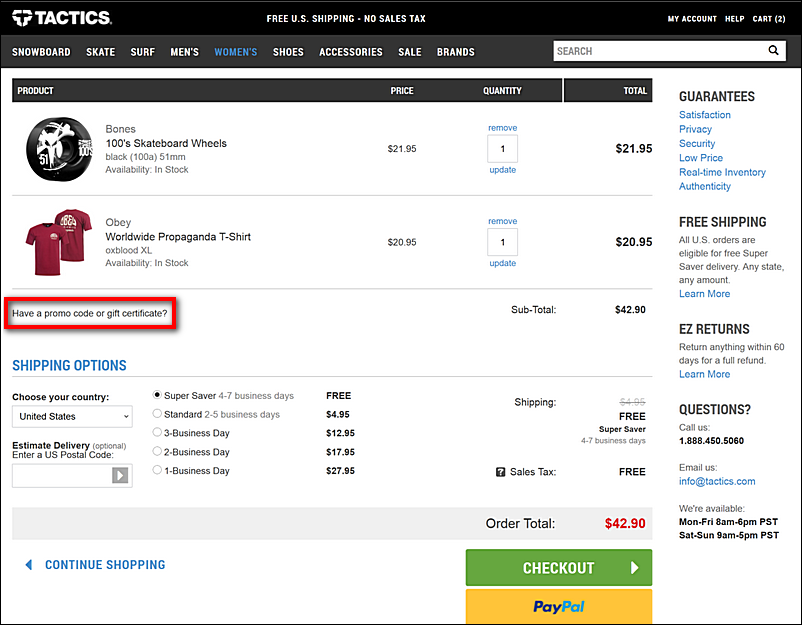Update quantity for Obey T-Shirt

502,263
